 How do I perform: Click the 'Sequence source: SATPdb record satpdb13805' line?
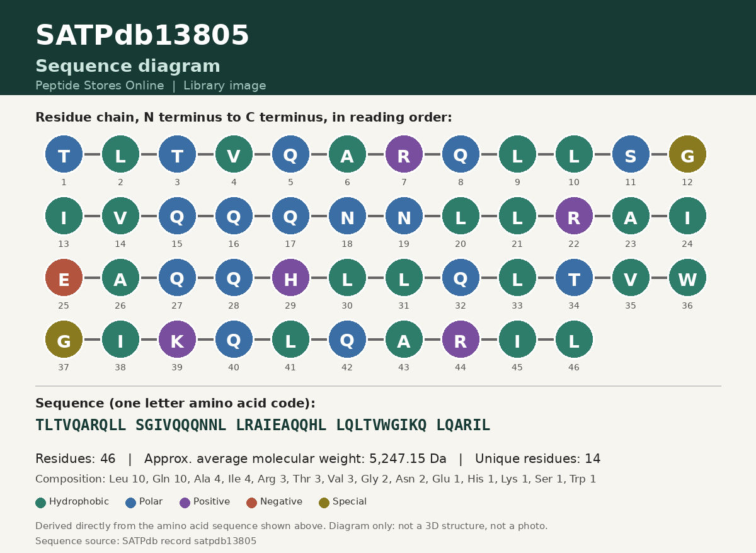[x=146, y=541]
